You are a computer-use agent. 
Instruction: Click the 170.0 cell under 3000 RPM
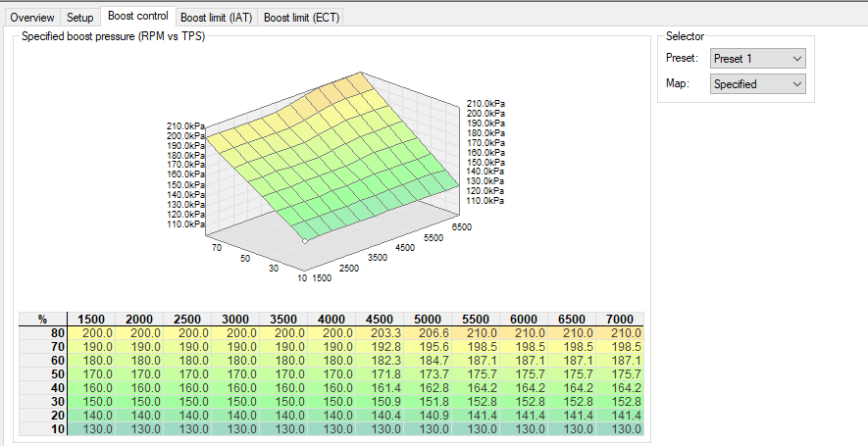pos(235,374)
